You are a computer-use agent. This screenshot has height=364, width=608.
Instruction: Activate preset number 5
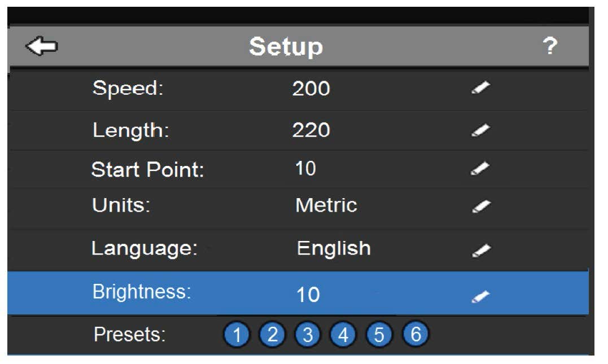379,334
